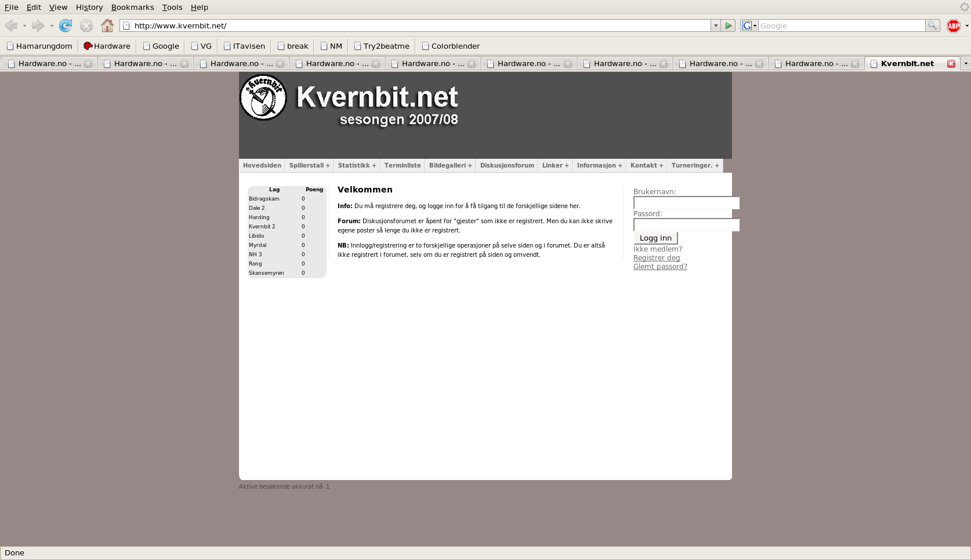Open the Bookmarks menu
The height and width of the screenshot is (560, 971).
[133, 7]
